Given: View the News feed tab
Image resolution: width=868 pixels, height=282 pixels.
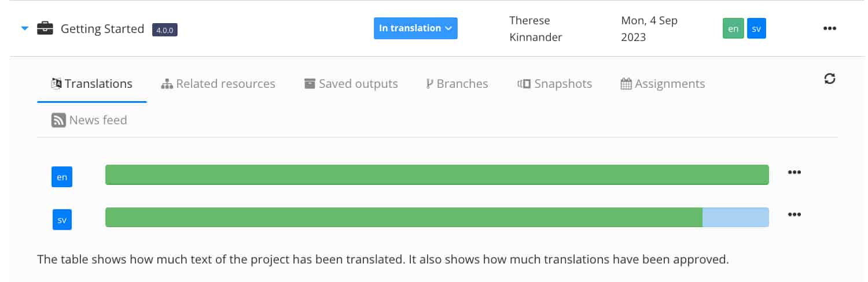Looking at the screenshot, I should coord(90,120).
